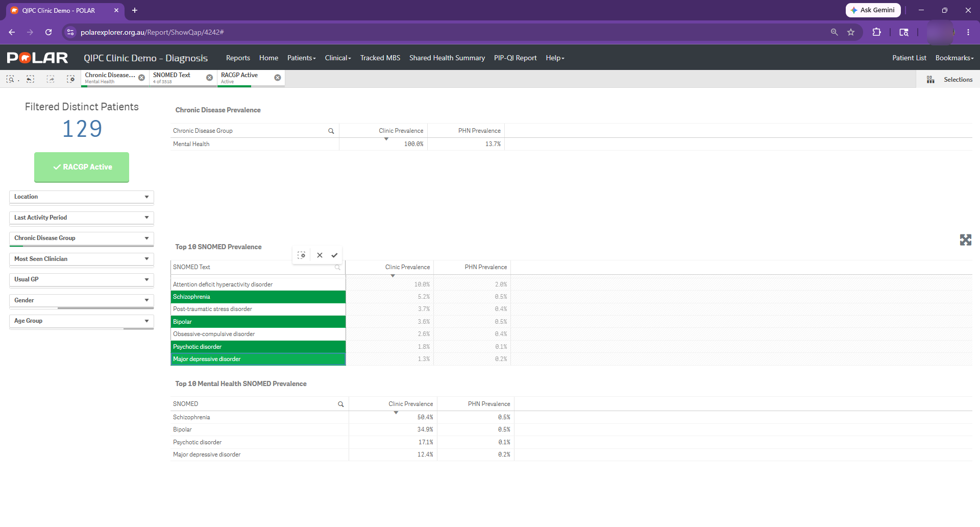Clear the SNOMED Text selection filter
This screenshot has width=980, height=527.
[209, 78]
